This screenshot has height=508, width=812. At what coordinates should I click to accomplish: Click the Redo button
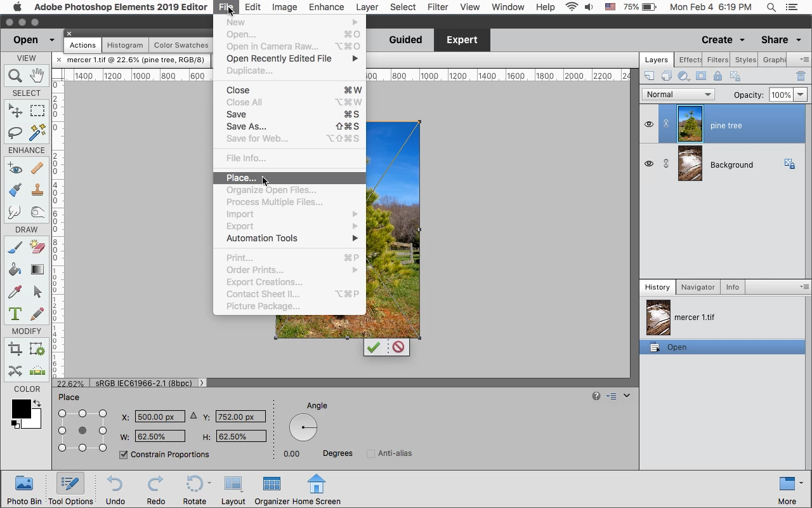(155, 490)
